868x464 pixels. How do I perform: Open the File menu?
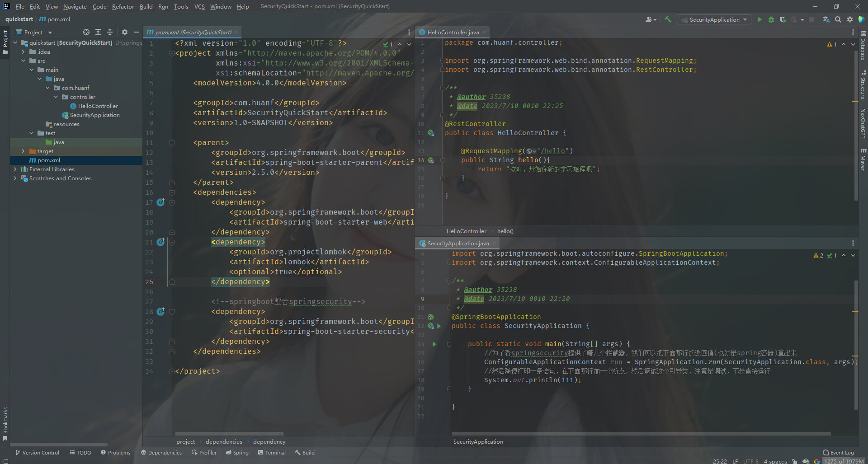pos(20,6)
